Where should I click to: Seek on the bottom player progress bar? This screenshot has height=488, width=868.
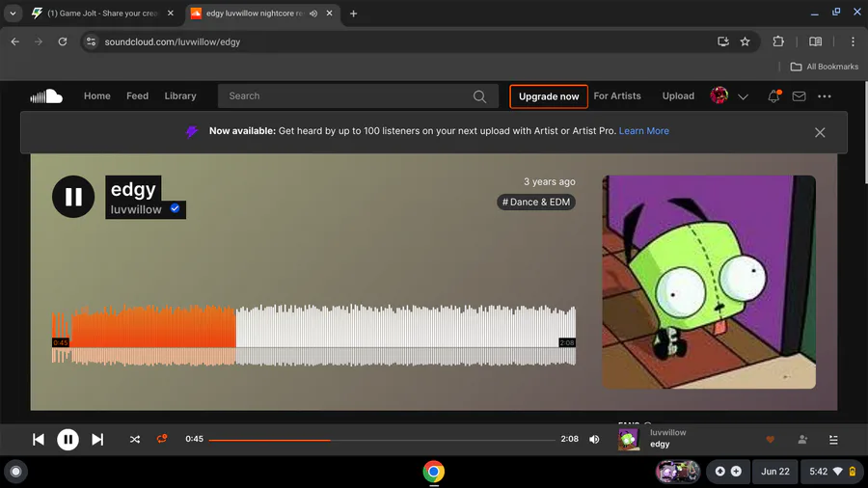(x=382, y=440)
